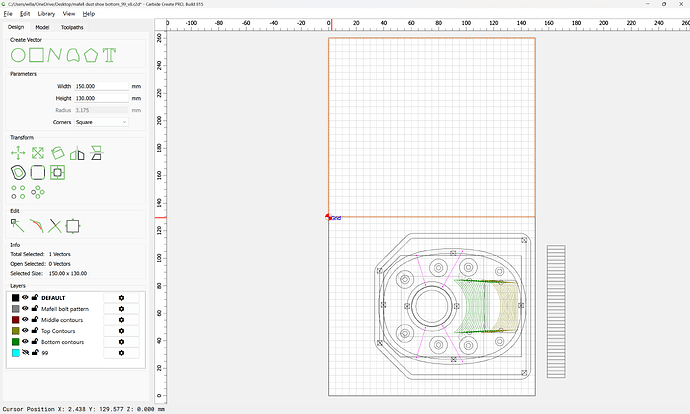Open the Corners dropdown showing Square
690x414 pixels.
[101, 122]
